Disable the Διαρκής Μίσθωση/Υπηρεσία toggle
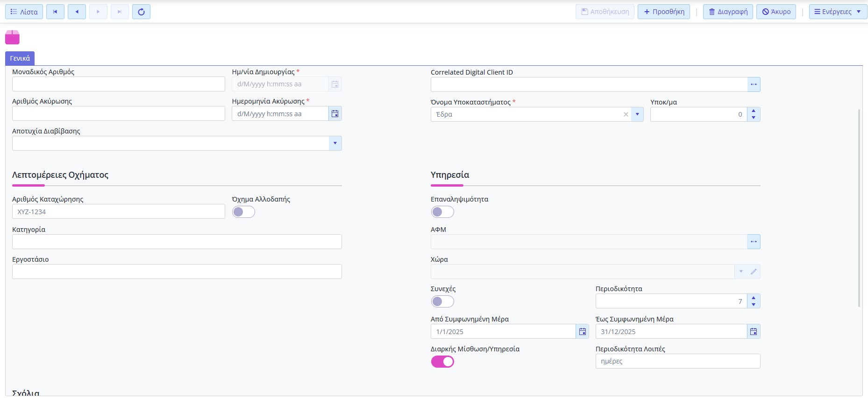The width and height of the screenshot is (868, 398). [x=442, y=362]
